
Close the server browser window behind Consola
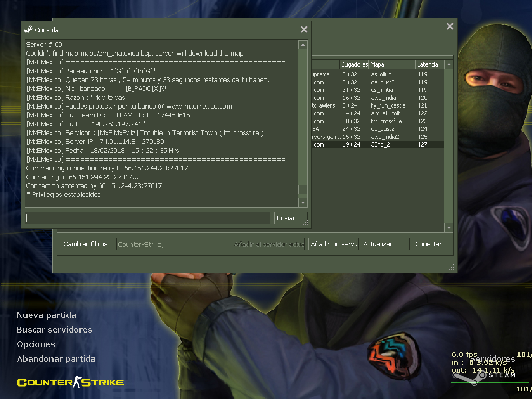coord(450,26)
